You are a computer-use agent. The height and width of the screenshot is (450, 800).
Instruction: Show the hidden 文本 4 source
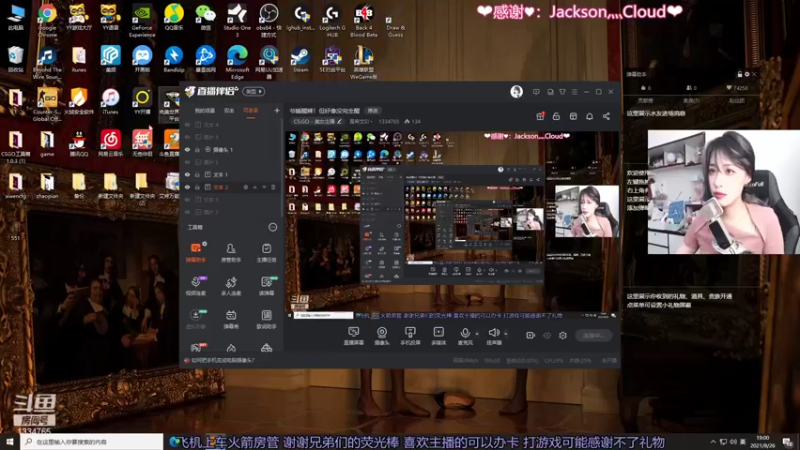187,124
